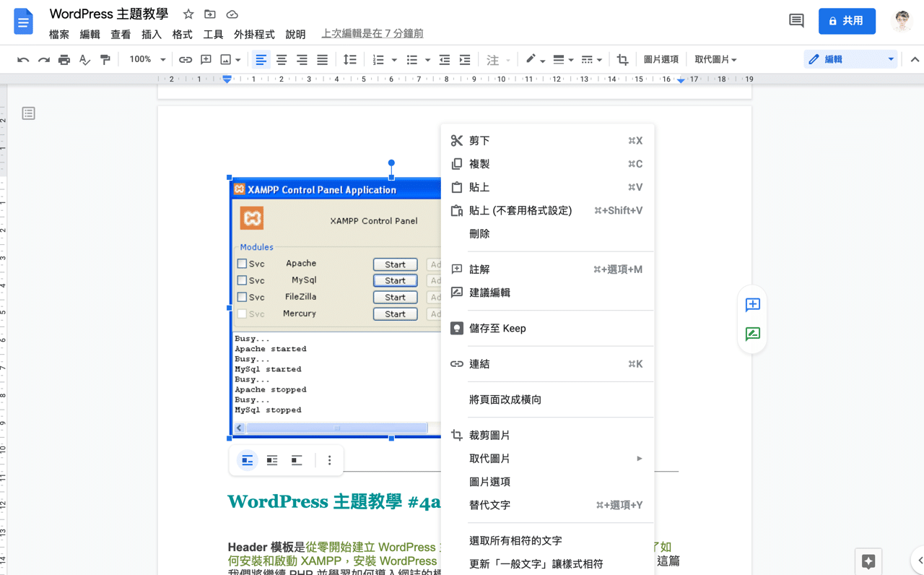Open the Explore button at bottom right

coord(868,561)
